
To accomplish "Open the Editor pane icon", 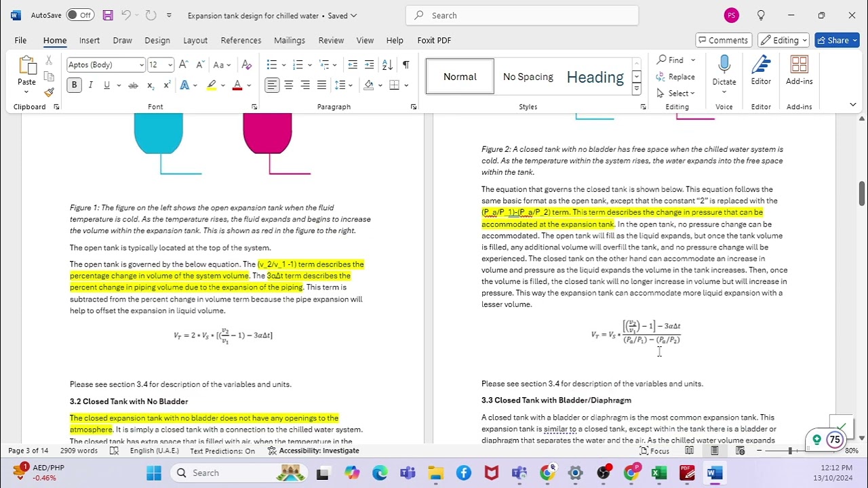I will click(x=761, y=65).
